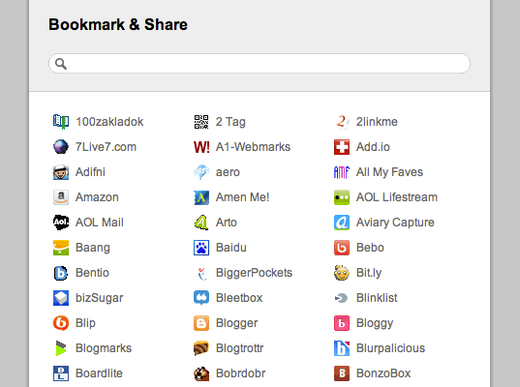Image resolution: width=520 pixels, height=387 pixels.
Task: Click the Blurpalicious text link
Action: click(x=391, y=348)
